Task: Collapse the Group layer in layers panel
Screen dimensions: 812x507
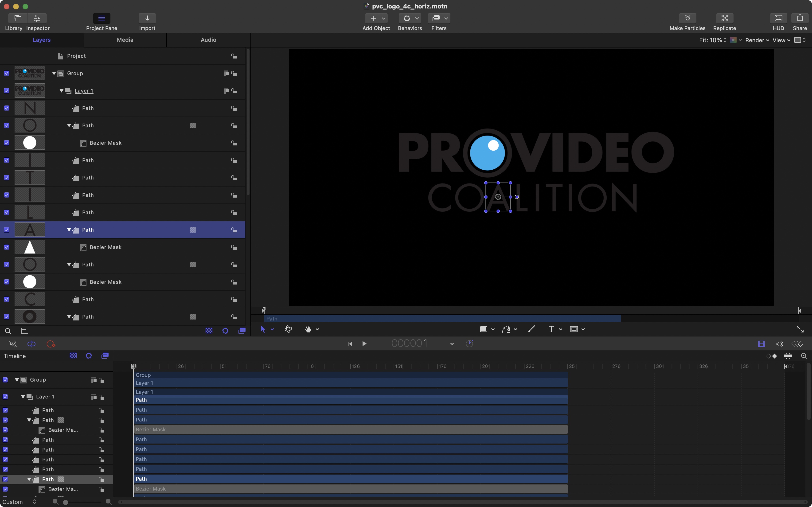Action: click(53, 73)
